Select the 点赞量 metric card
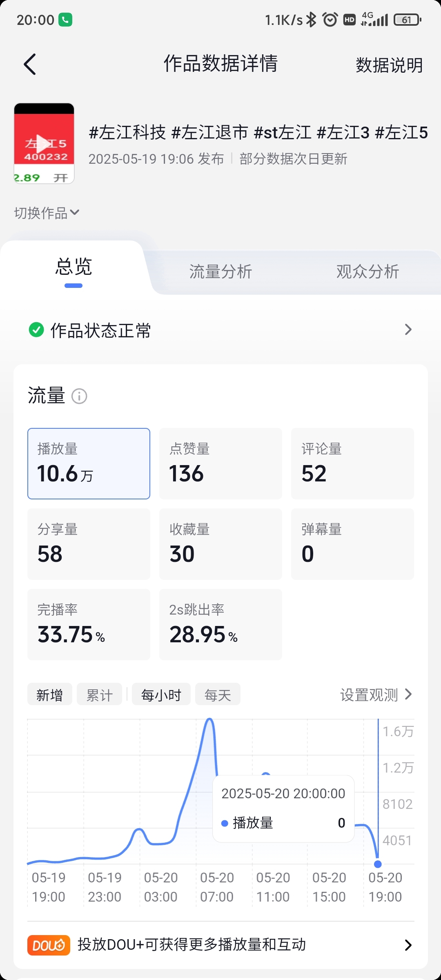The image size is (441, 980). tap(220, 463)
